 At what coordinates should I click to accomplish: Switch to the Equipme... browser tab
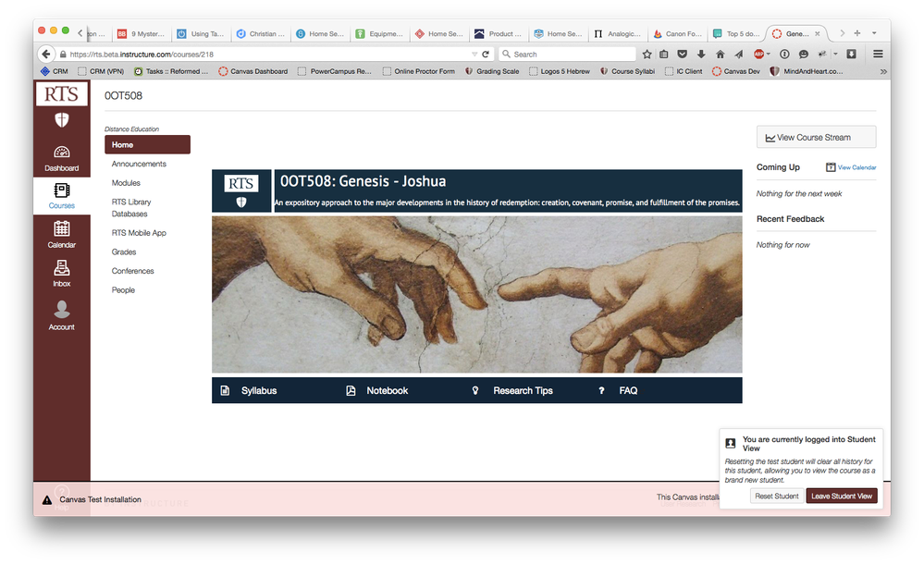pyautogui.click(x=380, y=33)
